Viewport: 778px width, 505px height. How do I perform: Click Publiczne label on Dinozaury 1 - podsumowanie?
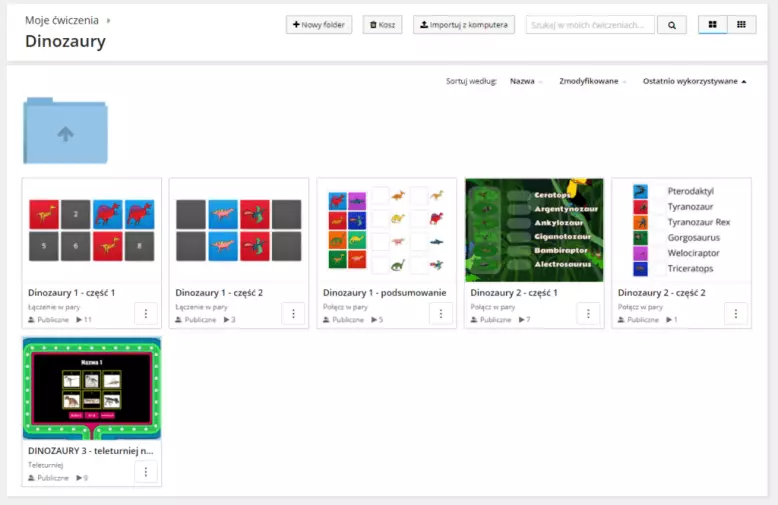pos(348,320)
